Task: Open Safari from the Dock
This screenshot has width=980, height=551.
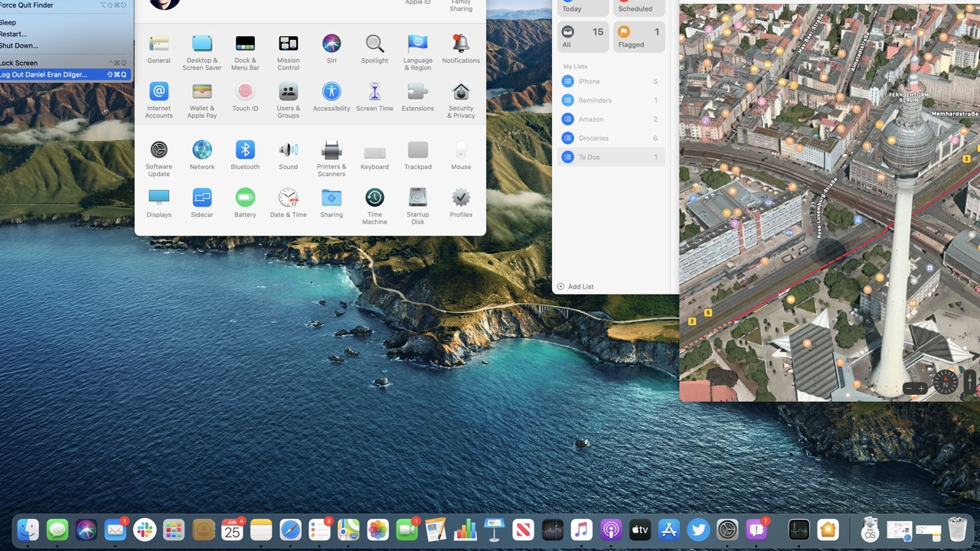Action: [290, 530]
